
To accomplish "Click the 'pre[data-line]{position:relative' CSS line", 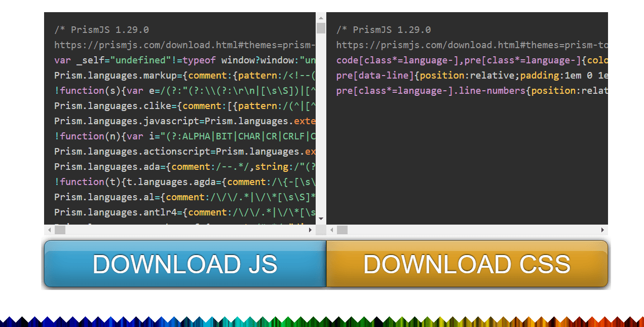I will point(472,76).
